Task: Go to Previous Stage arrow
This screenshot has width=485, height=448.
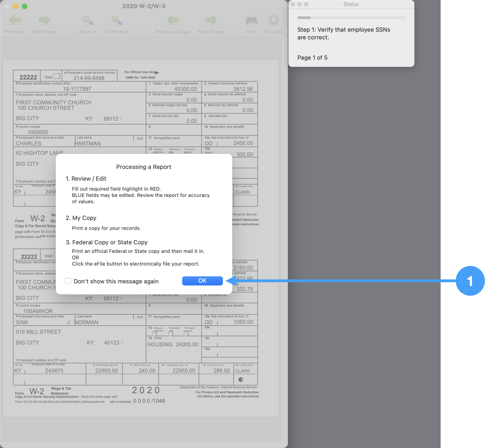Action: click(173, 20)
